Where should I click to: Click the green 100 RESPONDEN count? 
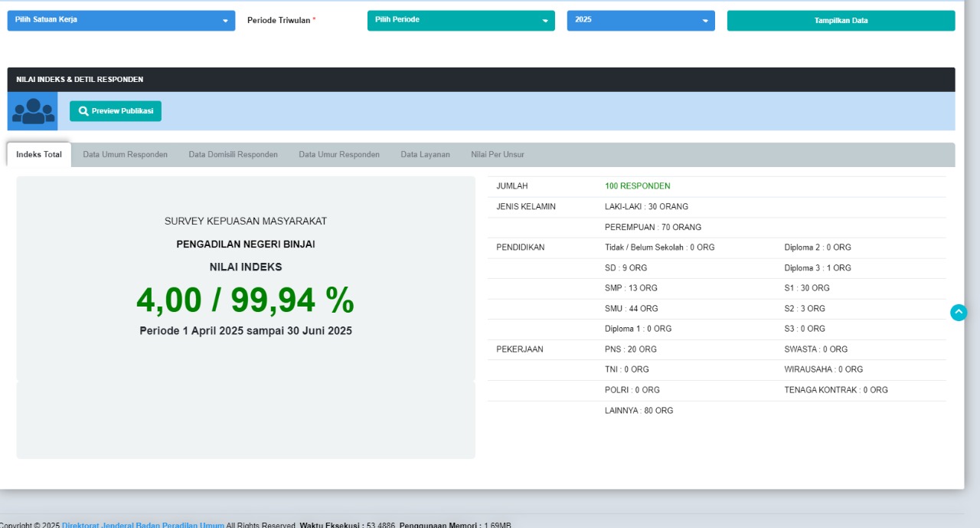pos(637,186)
